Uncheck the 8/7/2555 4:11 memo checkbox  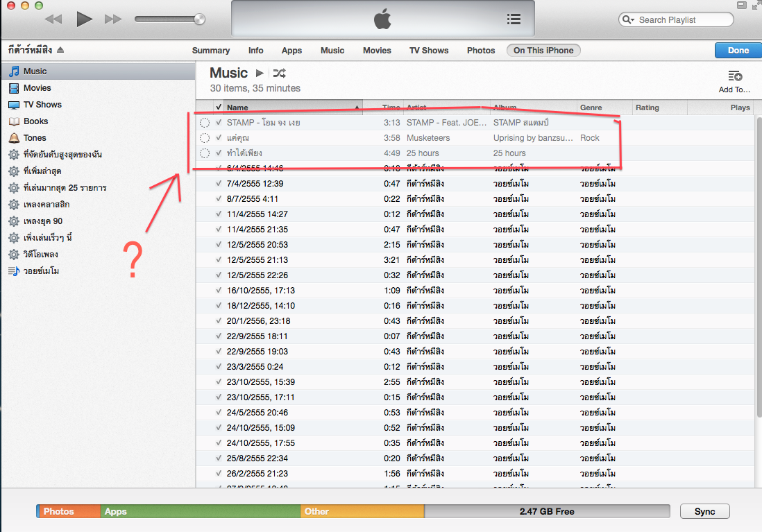(219, 198)
